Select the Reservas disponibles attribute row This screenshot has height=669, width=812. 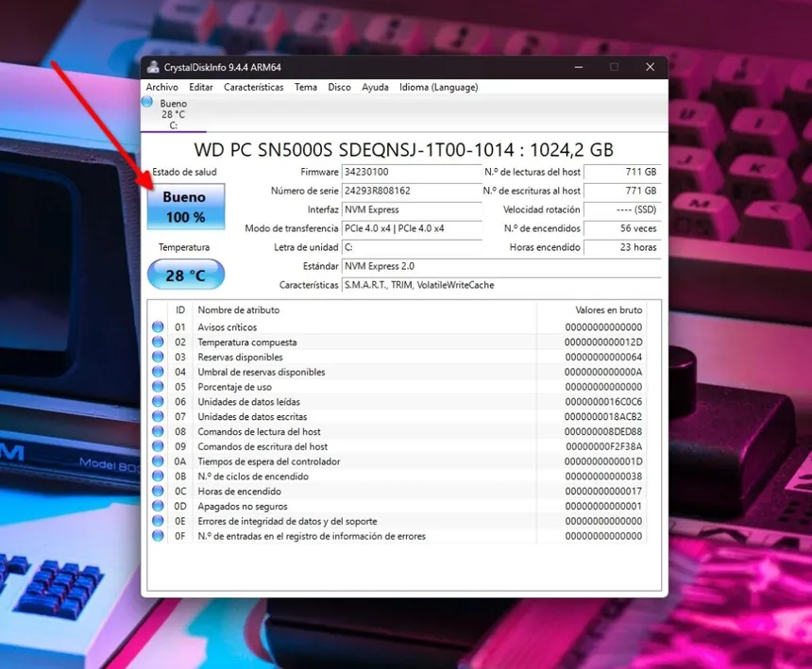pyautogui.click(x=398, y=357)
